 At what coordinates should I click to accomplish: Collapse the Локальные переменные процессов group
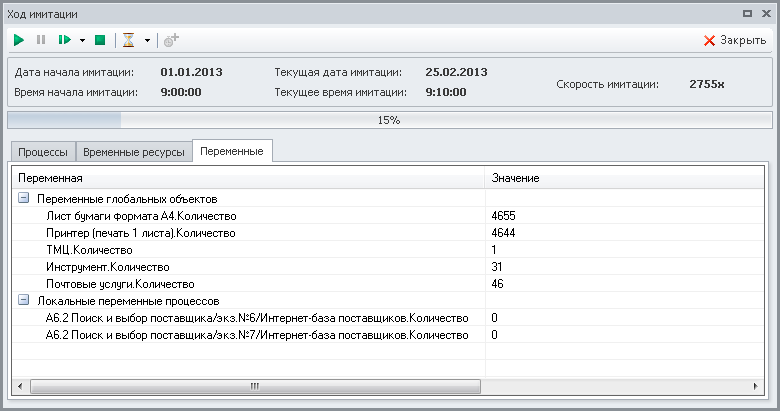23,300
